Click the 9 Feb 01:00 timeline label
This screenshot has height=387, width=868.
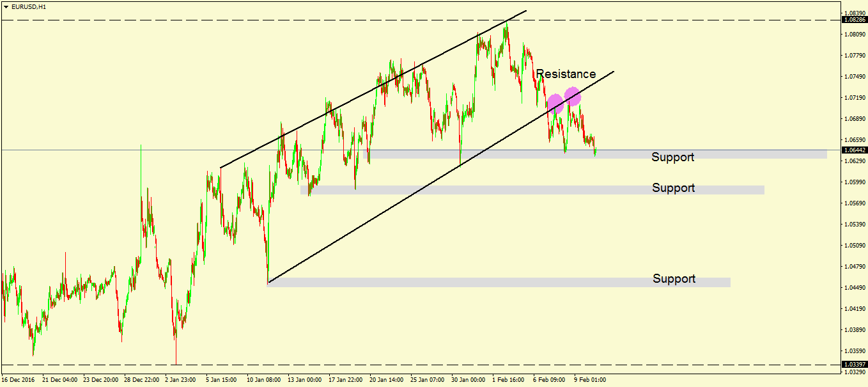coord(591,379)
